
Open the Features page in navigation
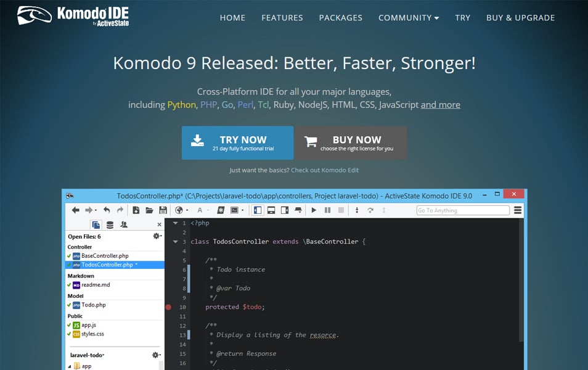[x=282, y=18]
